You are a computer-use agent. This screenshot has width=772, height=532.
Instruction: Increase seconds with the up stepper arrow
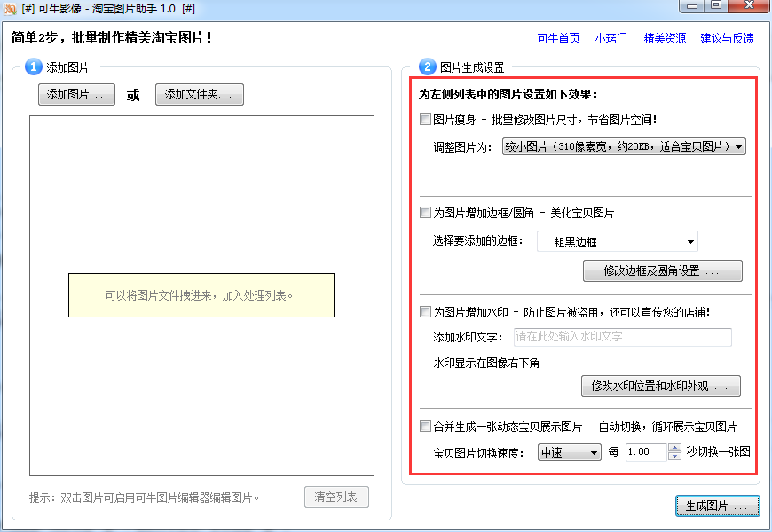point(675,448)
